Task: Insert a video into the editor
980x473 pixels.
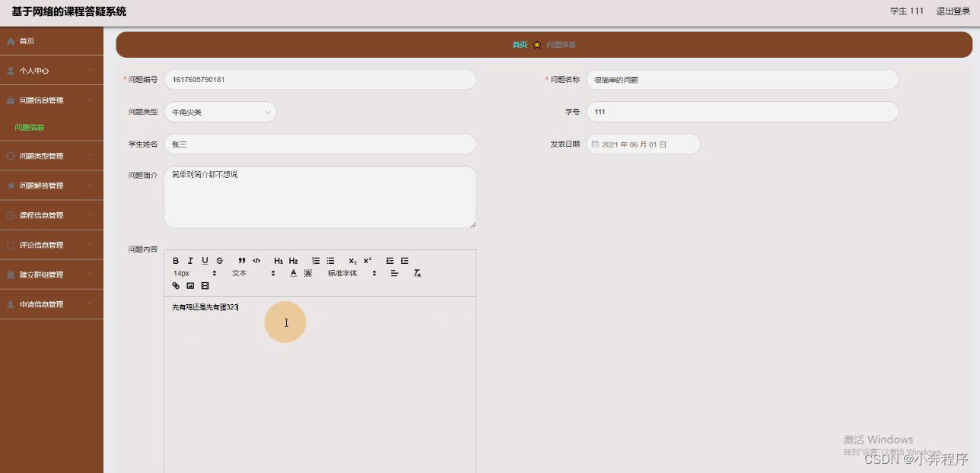Action: coord(205,286)
